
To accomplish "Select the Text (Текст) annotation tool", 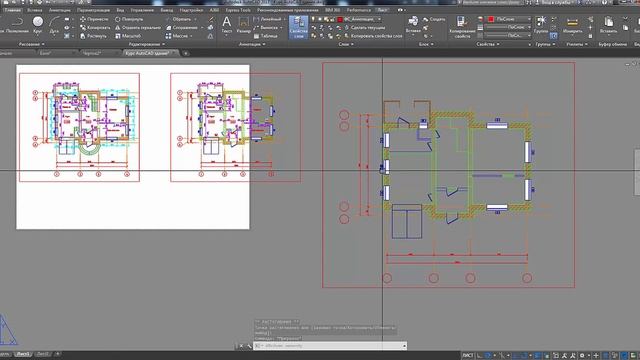I will [x=227, y=24].
